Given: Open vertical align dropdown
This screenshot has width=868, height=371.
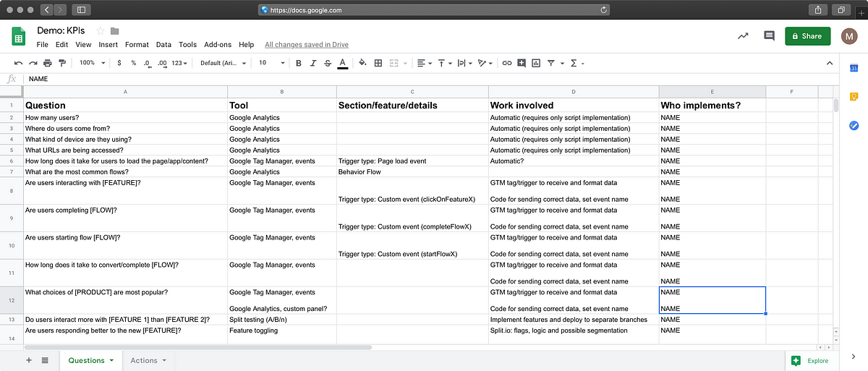Looking at the screenshot, I should coord(445,63).
